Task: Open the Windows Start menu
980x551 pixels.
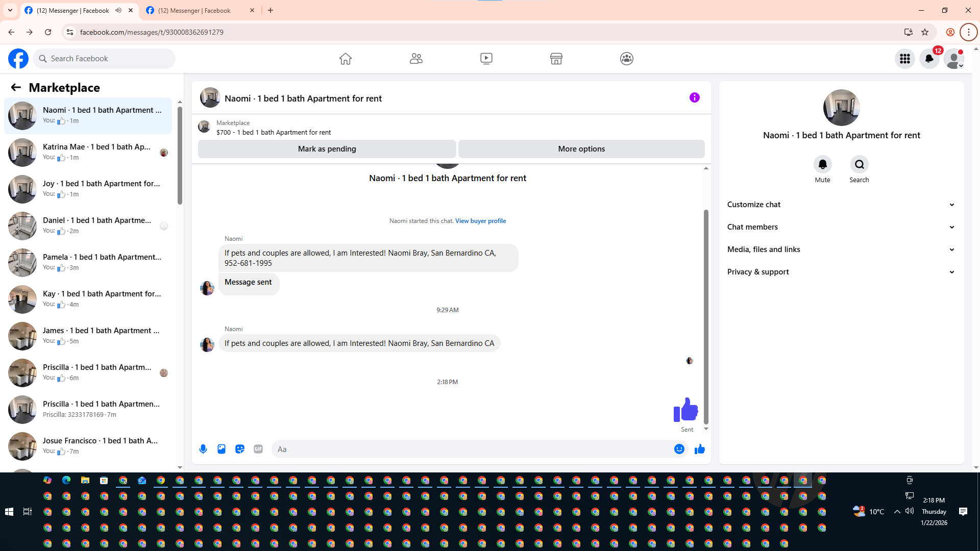Action: 9,512
